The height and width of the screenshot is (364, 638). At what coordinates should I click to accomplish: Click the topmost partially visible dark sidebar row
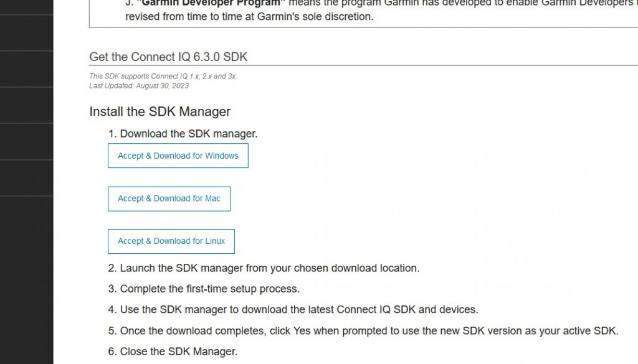click(26, 6)
